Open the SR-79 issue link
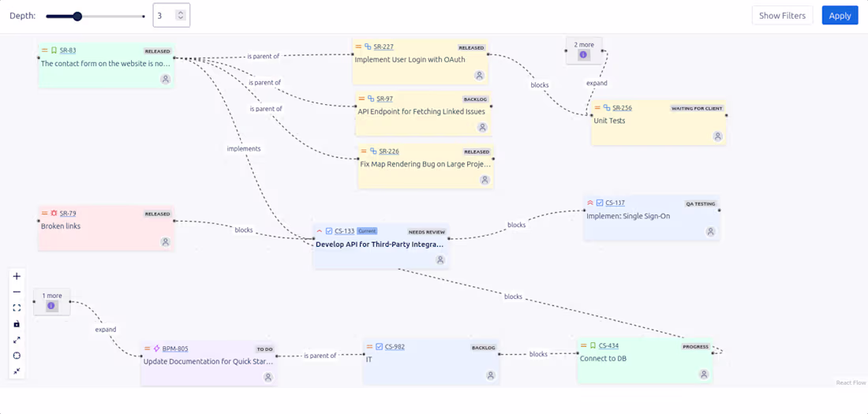Viewport: 868px width, 414px height. click(68, 213)
